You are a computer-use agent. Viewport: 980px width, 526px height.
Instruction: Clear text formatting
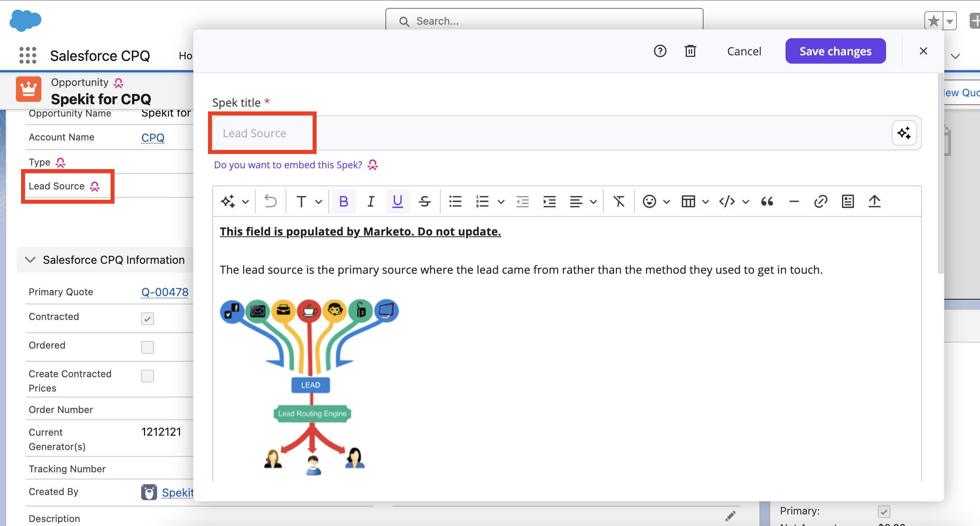pos(619,201)
